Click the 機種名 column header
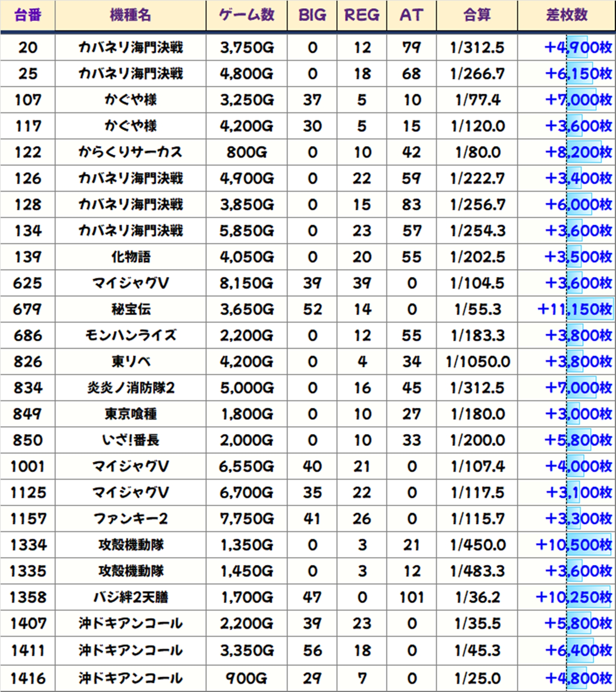Screen dimensions: 616x692 (130, 15)
